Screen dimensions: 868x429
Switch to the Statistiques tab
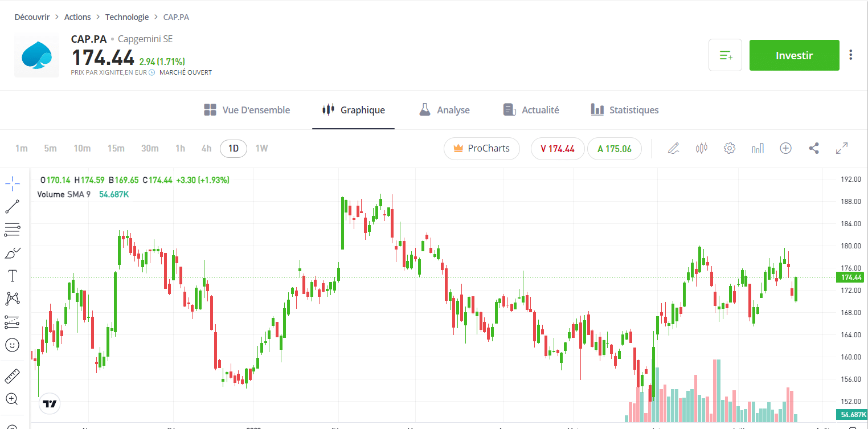625,110
